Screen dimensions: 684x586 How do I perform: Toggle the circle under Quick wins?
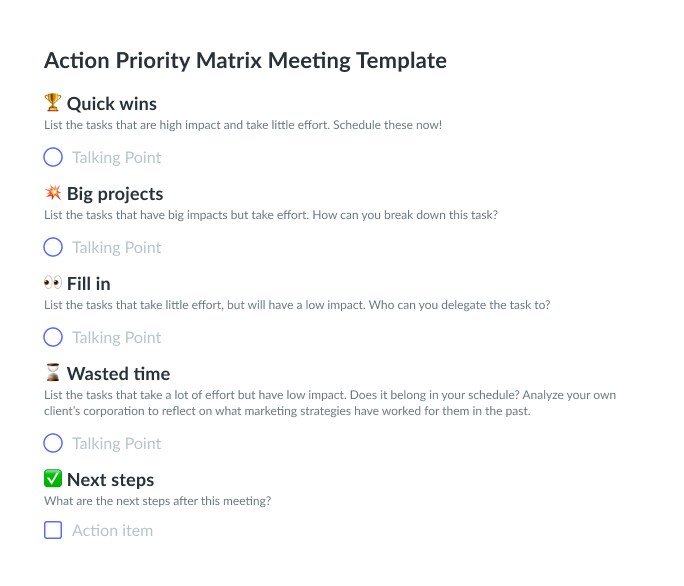[x=53, y=157]
